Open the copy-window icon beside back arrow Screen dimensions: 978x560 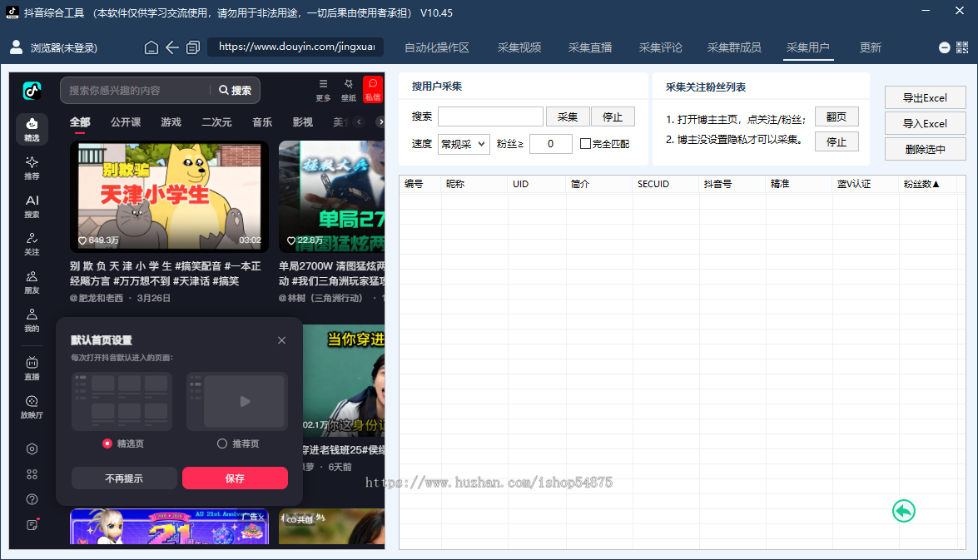193,47
